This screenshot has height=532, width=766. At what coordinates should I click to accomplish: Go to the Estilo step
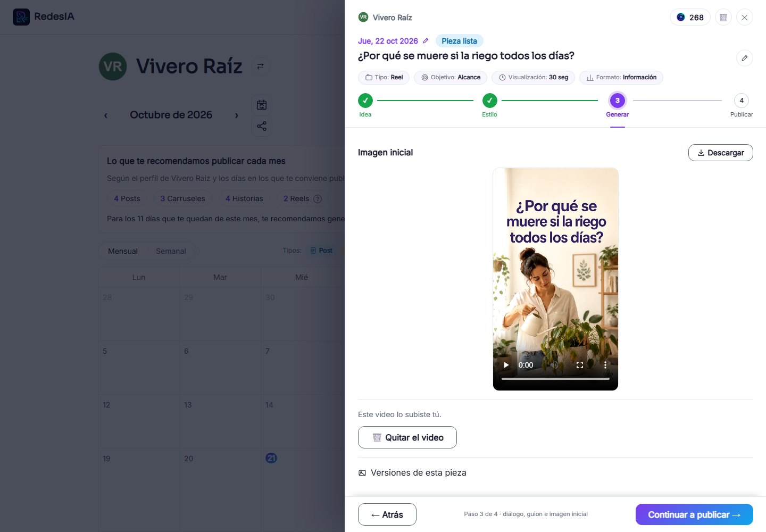[489, 105]
